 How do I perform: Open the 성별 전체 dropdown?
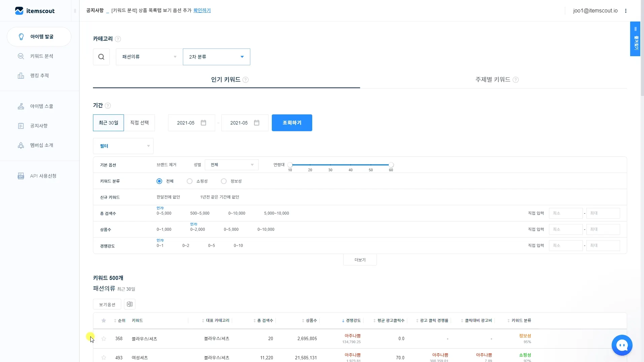pyautogui.click(x=232, y=165)
